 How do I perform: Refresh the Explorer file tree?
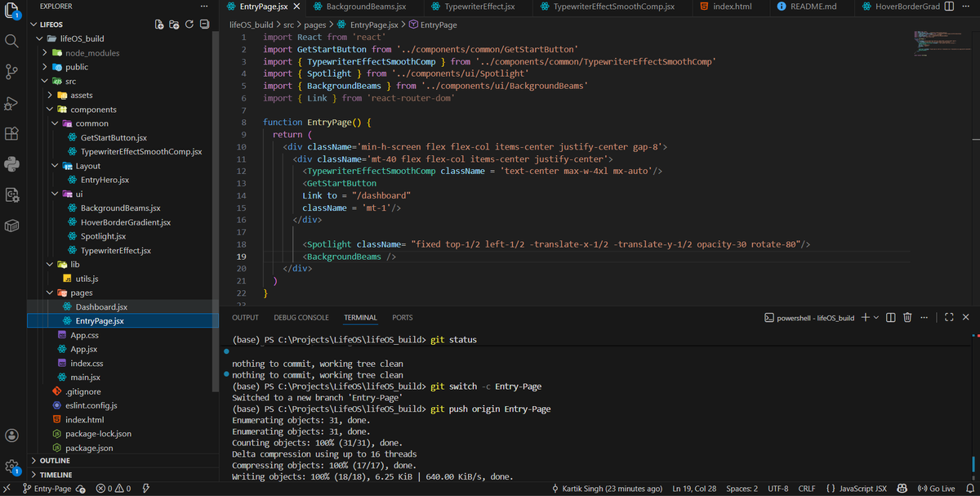[189, 25]
